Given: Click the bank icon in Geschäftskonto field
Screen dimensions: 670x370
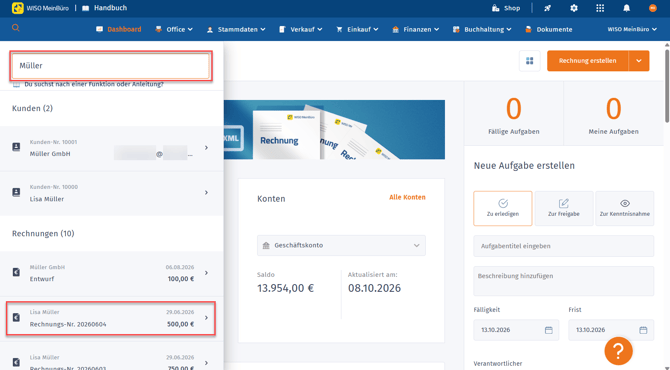Looking at the screenshot, I should [x=266, y=245].
